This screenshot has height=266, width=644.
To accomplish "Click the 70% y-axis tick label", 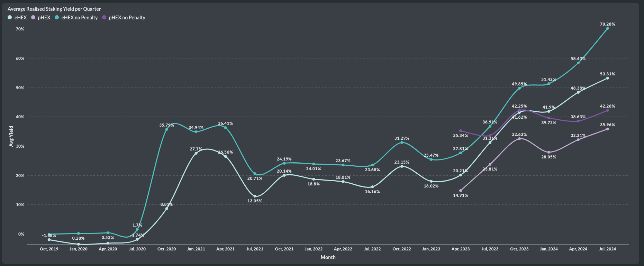I will 20,29.
